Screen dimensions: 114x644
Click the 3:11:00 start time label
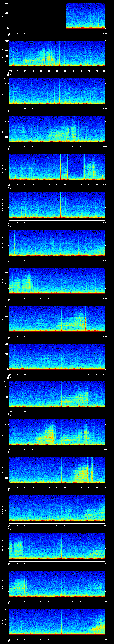[x=9, y=109]
